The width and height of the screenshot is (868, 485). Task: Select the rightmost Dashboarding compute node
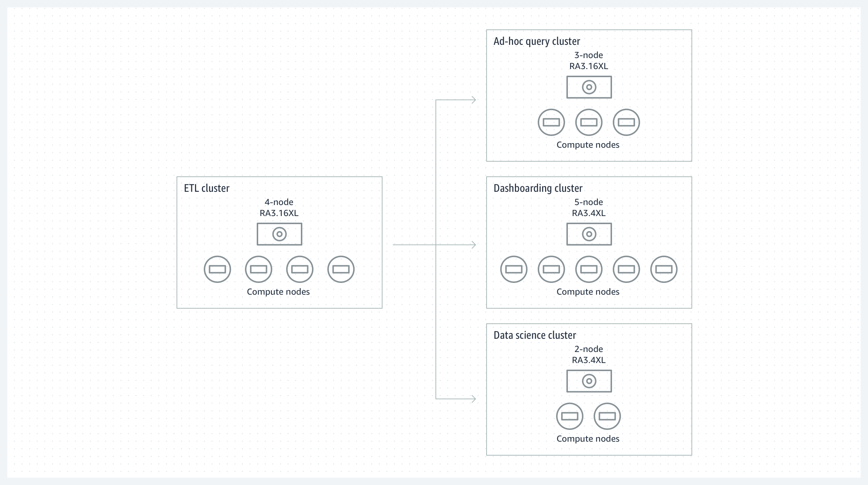pos(664,269)
